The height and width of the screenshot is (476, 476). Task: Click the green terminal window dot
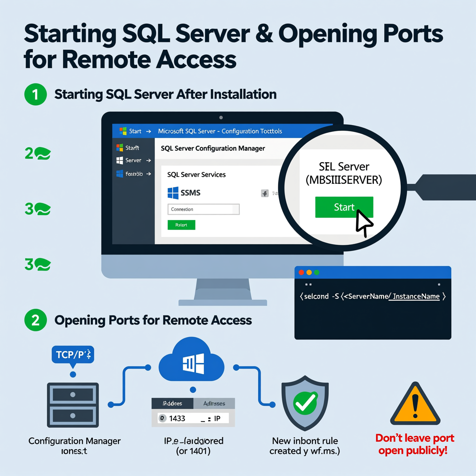[316, 272]
